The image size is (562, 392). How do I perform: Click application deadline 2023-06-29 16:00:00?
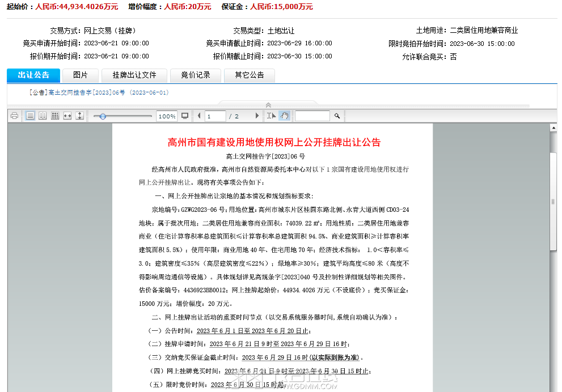pyautogui.click(x=299, y=43)
